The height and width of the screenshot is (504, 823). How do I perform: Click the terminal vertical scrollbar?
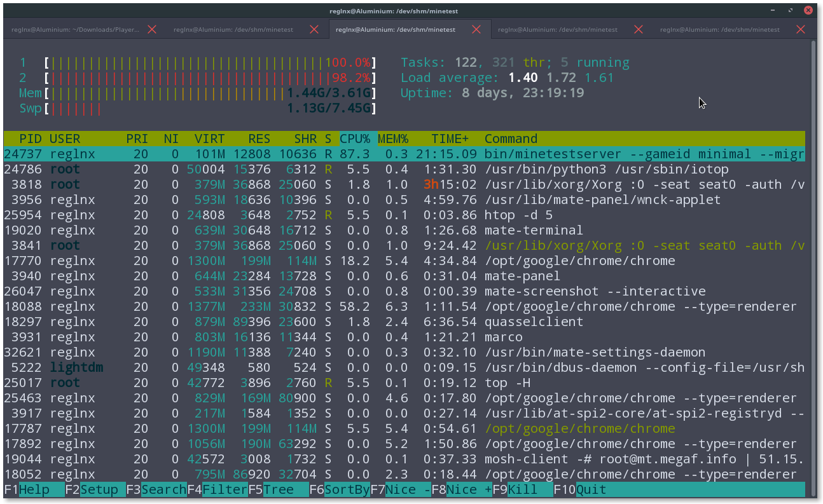[x=812, y=267]
